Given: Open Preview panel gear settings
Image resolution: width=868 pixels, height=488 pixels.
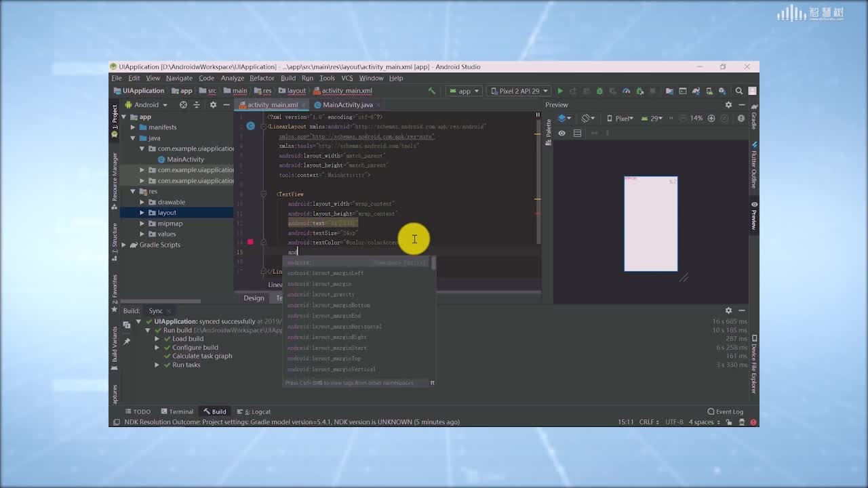Looking at the screenshot, I should [728, 105].
